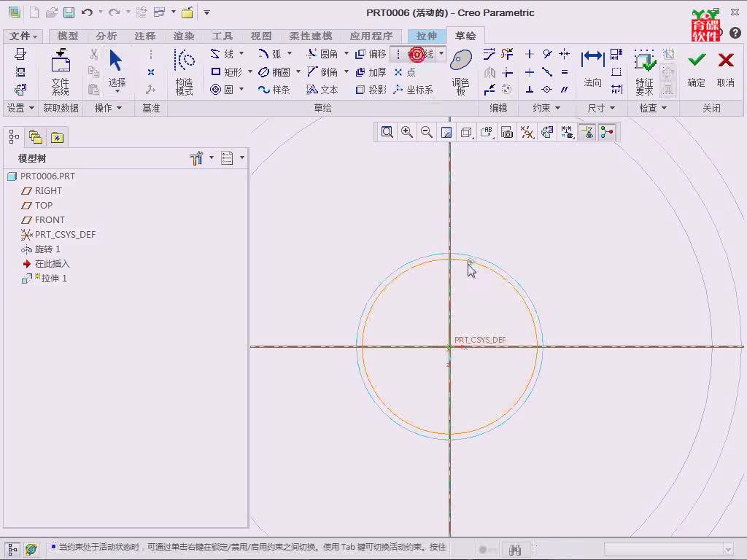747x560 pixels.
Task: Pick the 矩形 rectangle tool
Action: tap(226, 72)
